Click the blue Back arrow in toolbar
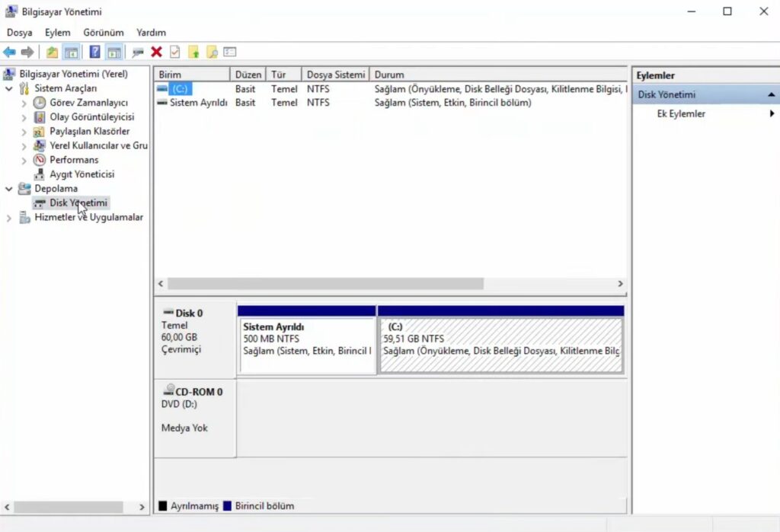The image size is (780, 532). (9, 52)
